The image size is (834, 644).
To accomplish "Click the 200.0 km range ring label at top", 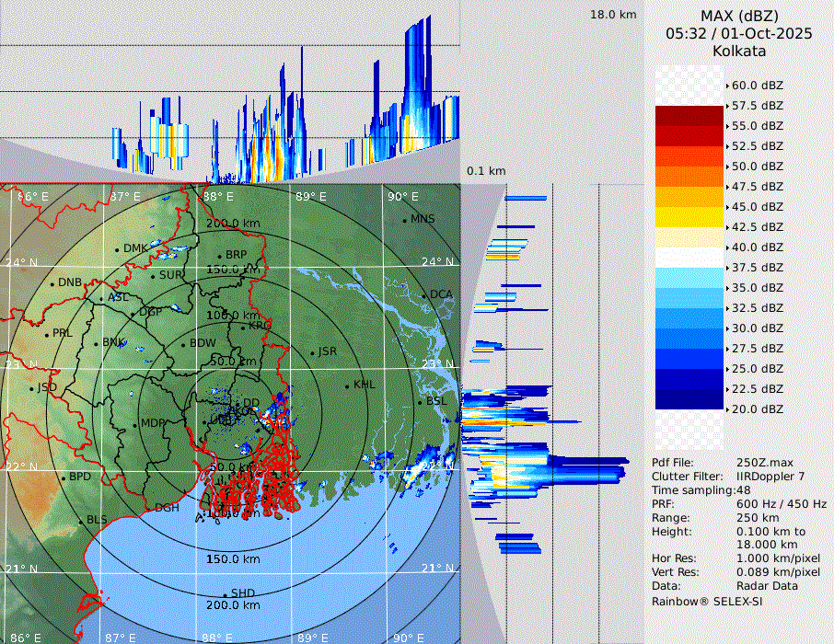I will pos(232,224).
